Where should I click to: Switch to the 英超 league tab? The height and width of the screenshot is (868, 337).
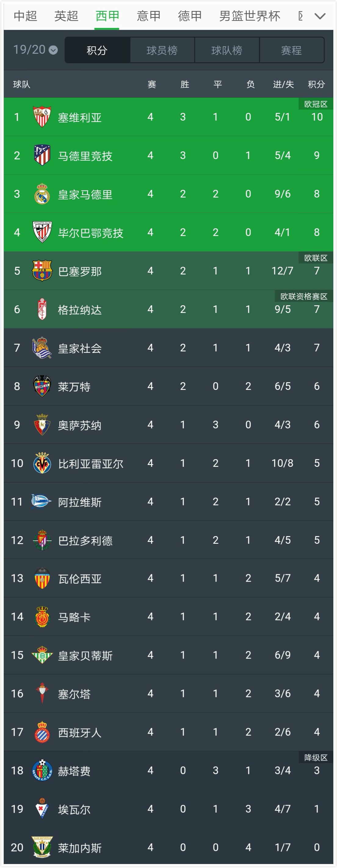coord(66,16)
